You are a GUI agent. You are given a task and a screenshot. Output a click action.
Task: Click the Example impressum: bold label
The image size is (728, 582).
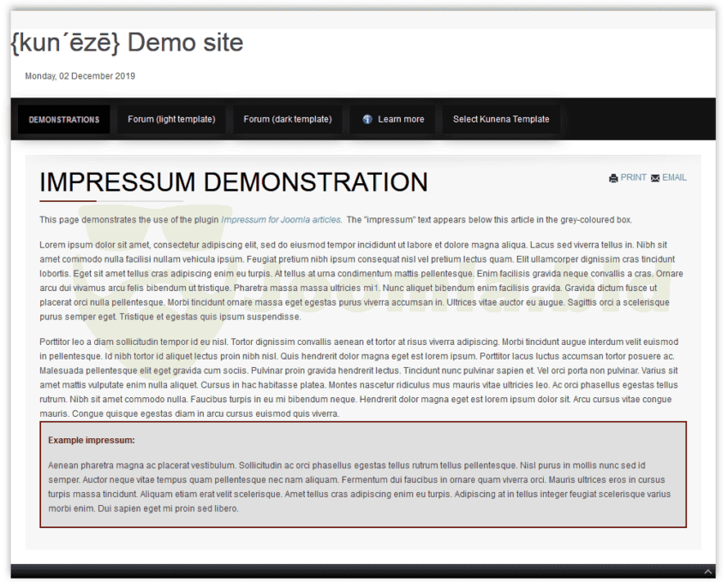tap(92, 440)
